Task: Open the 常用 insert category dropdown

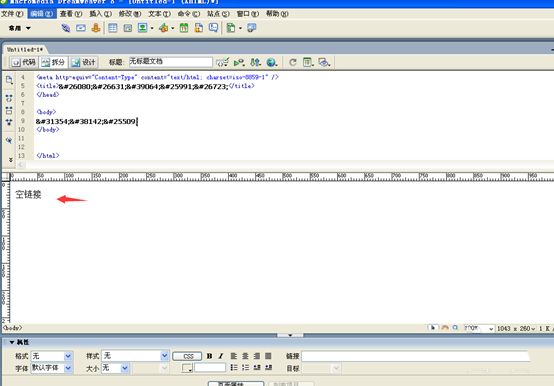Action: pos(20,28)
